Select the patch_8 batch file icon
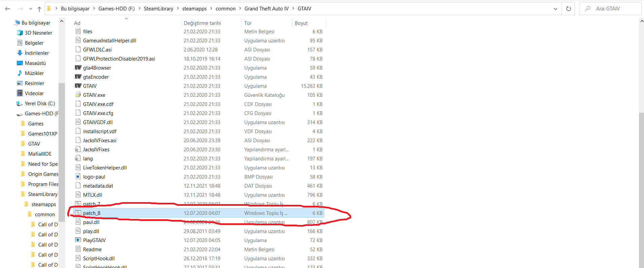This screenshot has height=268, width=644. tap(78, 213)
